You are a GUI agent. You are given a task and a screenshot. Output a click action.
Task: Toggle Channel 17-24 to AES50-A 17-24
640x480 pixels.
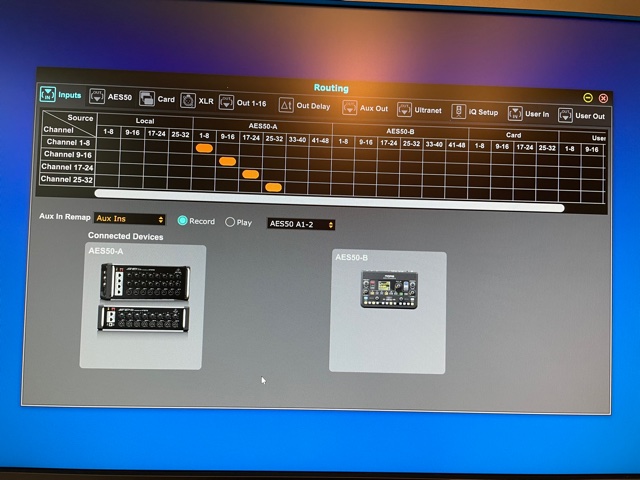pos(250,174)
